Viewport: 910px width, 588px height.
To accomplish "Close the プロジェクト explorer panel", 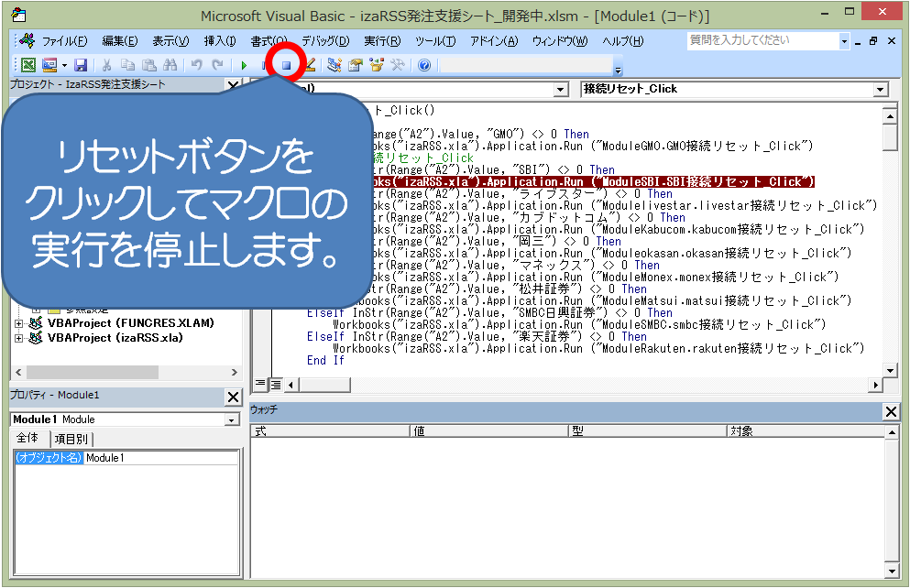I will 233,86.
